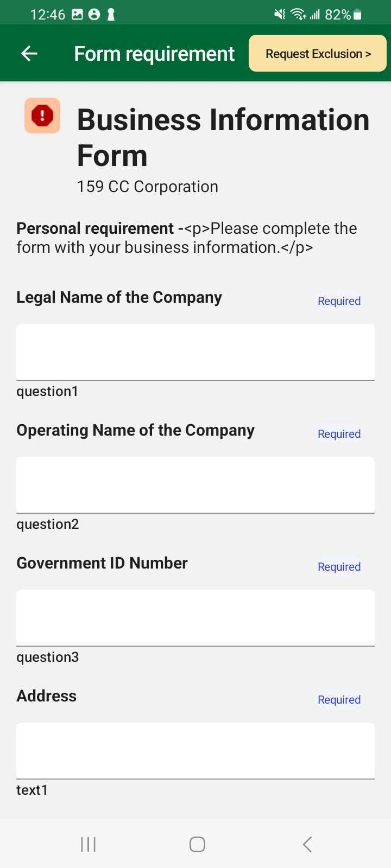Tap the 159 CC Corporation subtitle

[148, 187]
